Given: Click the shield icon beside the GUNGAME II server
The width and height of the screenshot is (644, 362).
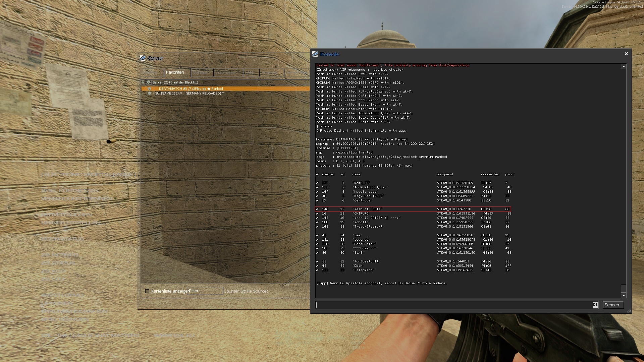Looking at the screenshot, I should (150, 94).
